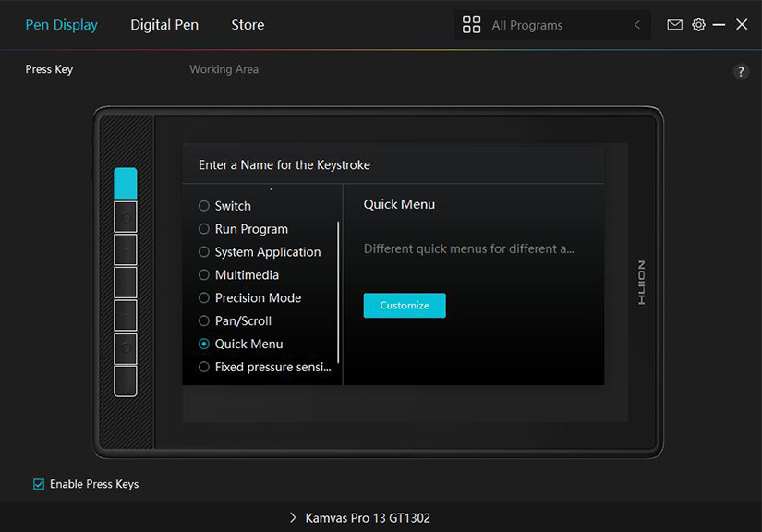
Task: Click the keystroke name field
Action: (x=393, y=165)
